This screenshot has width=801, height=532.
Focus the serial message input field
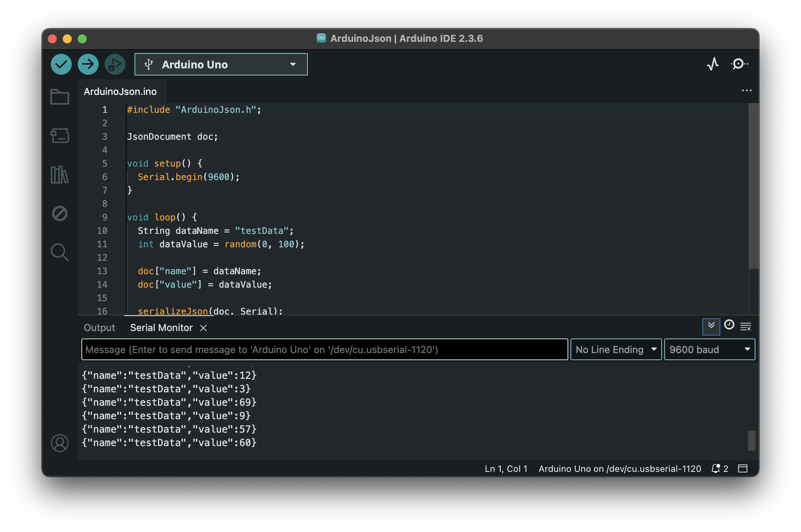(324, 349)
